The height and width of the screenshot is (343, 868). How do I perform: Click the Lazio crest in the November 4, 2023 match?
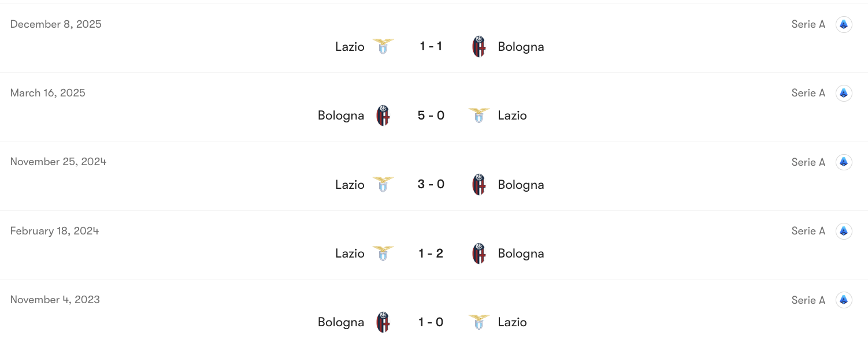pos(478,322)
